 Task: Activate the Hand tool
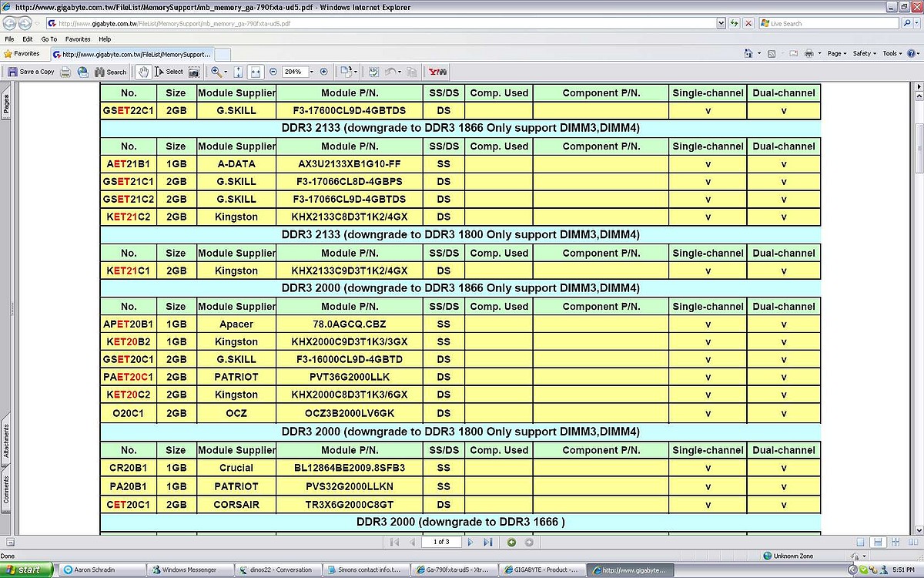(x=143, y=72)
